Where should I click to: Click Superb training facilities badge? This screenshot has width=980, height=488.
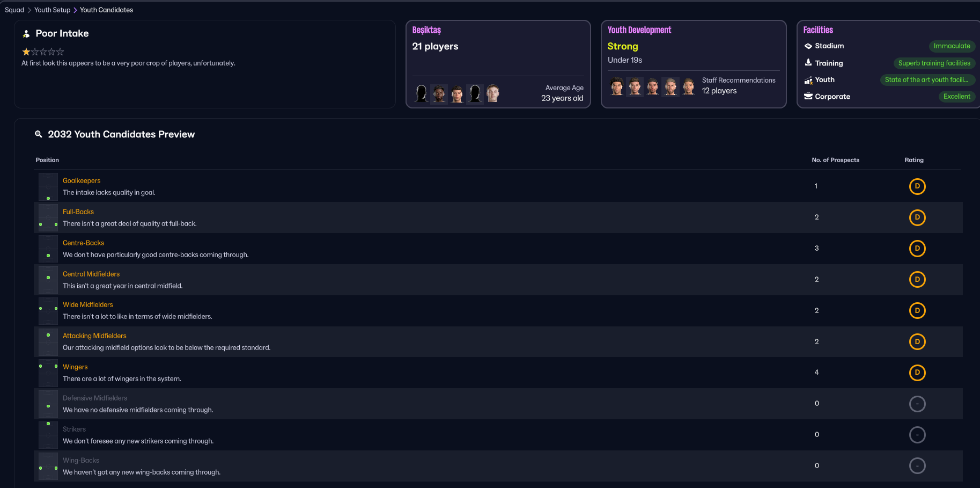coord(934,63)
